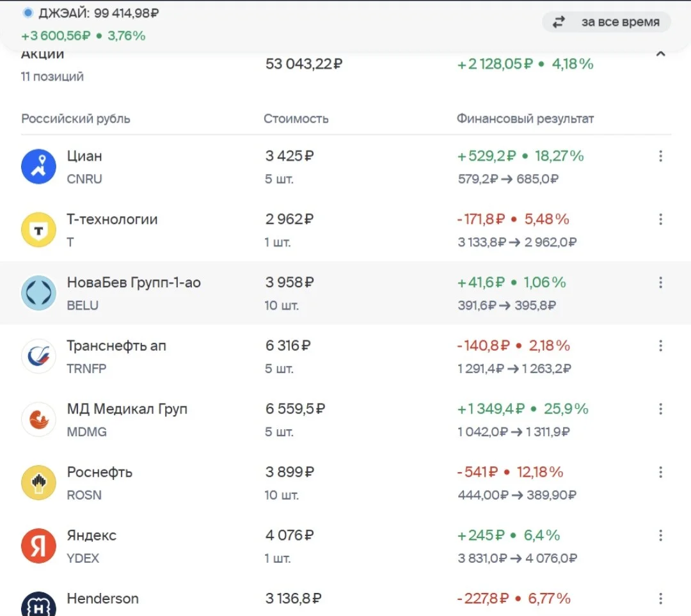Screen dimensions: 691x616
Task: Click the МД Медикал Груп logo icon
Action: tap(39, 419)
